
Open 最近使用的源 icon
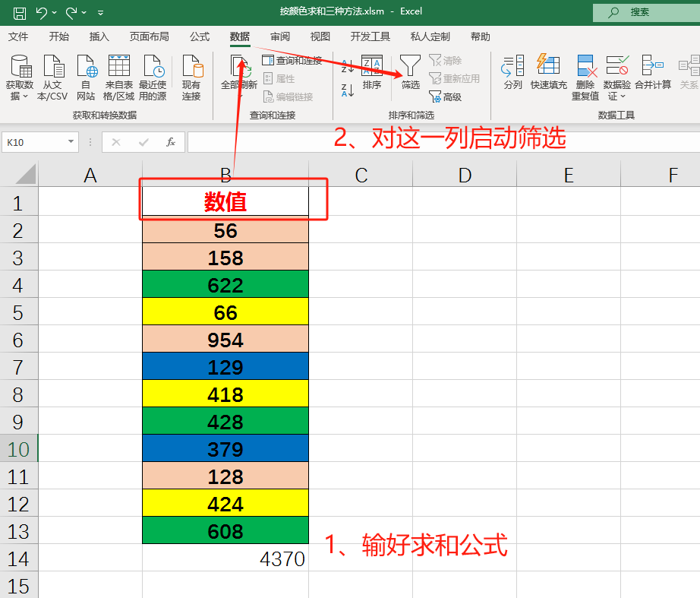click(x=153, y=78)
